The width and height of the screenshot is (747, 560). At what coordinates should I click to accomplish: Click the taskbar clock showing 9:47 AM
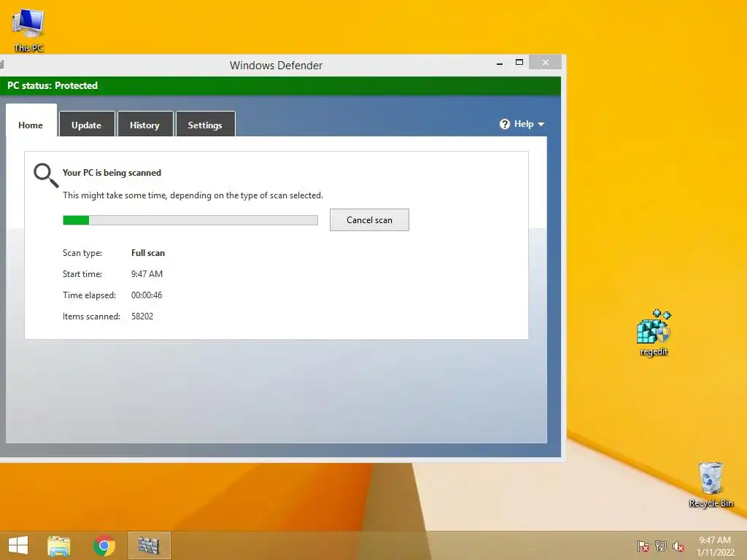715,540
